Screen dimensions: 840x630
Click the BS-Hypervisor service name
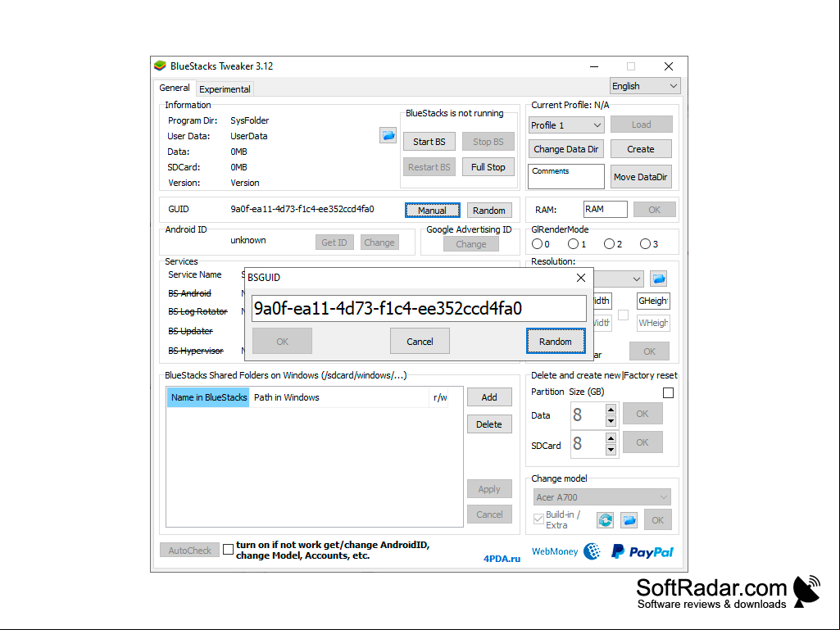coord(196,351)
